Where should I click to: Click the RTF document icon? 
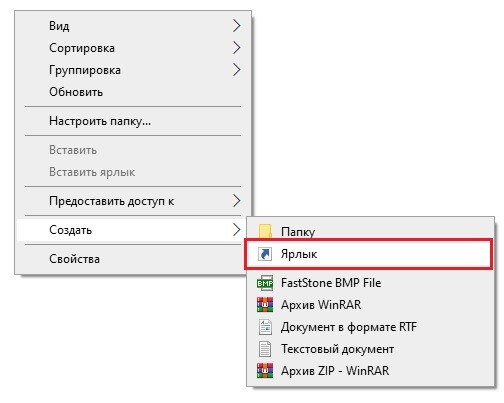(265, 327)
